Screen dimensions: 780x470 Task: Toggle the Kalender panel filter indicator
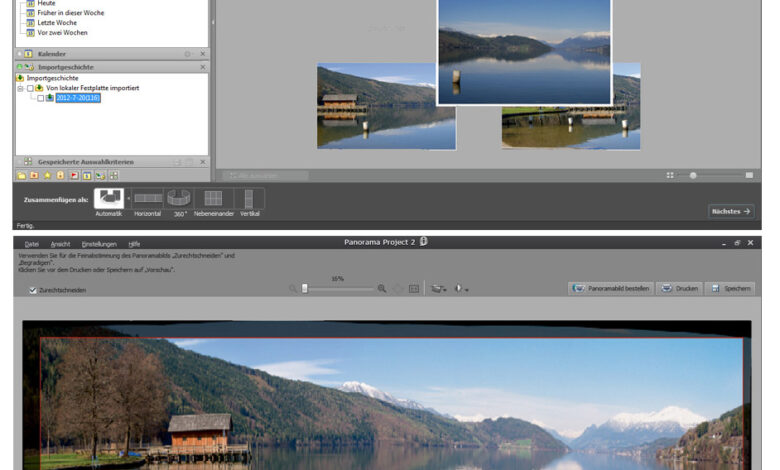[20, 54]
